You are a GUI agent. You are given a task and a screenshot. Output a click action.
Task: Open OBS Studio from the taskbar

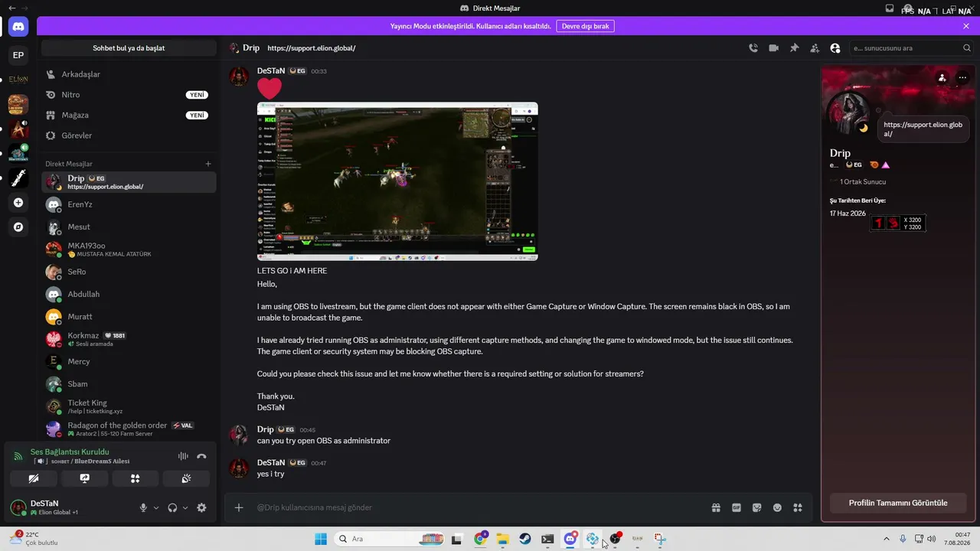tap(615, 539)
